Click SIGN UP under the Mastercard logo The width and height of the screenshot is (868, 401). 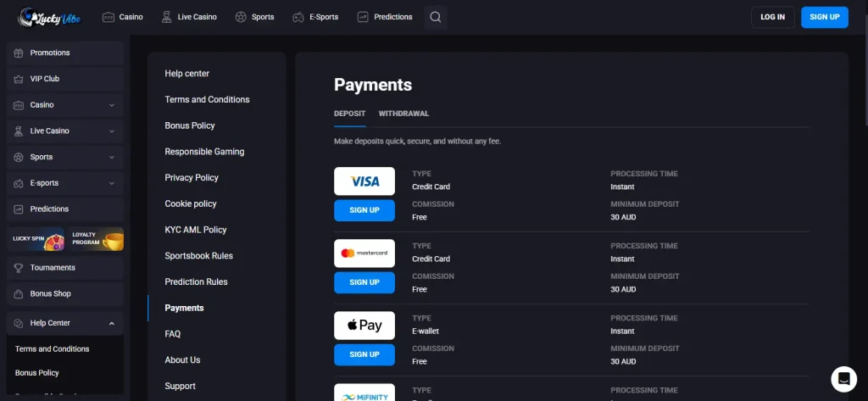(364, 282)
